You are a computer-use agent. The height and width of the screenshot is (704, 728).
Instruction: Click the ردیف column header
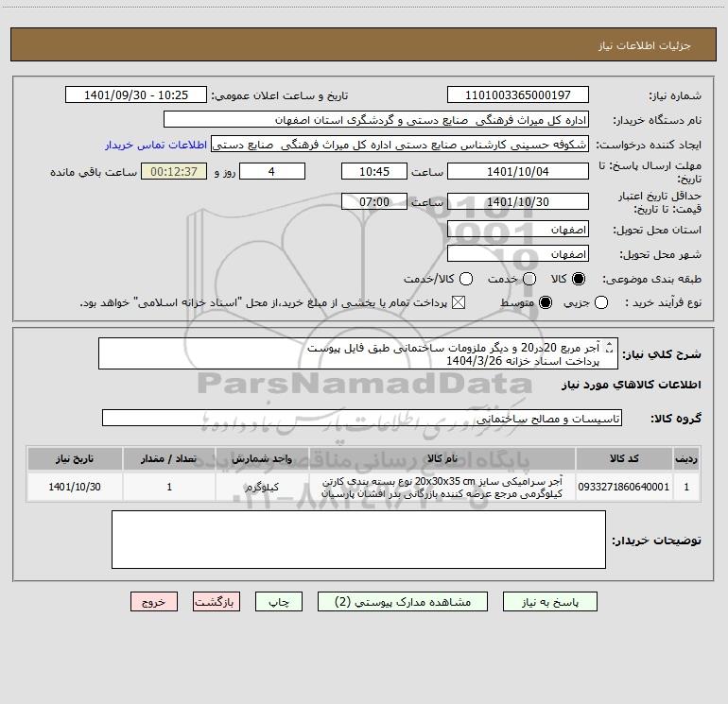coord(686,459)
